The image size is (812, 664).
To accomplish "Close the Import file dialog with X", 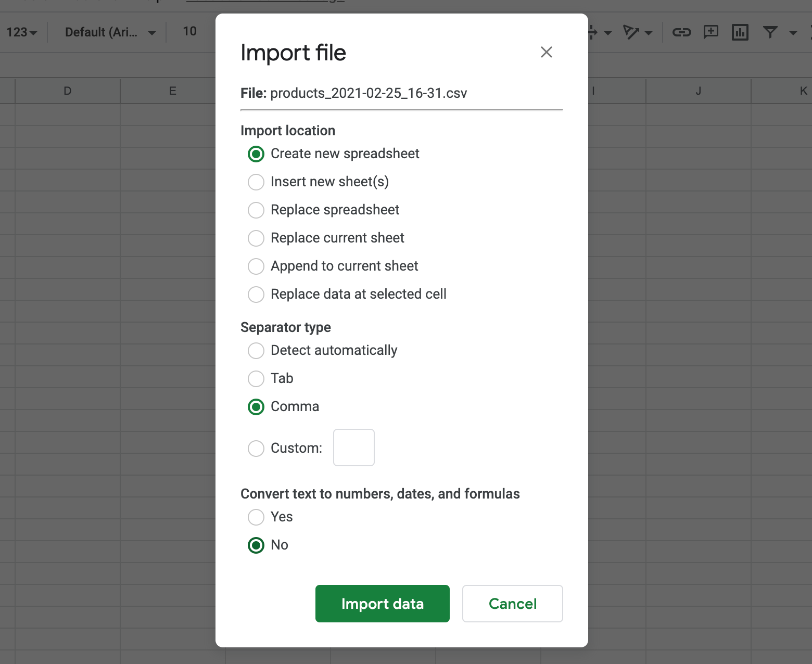I will point(546,52).
